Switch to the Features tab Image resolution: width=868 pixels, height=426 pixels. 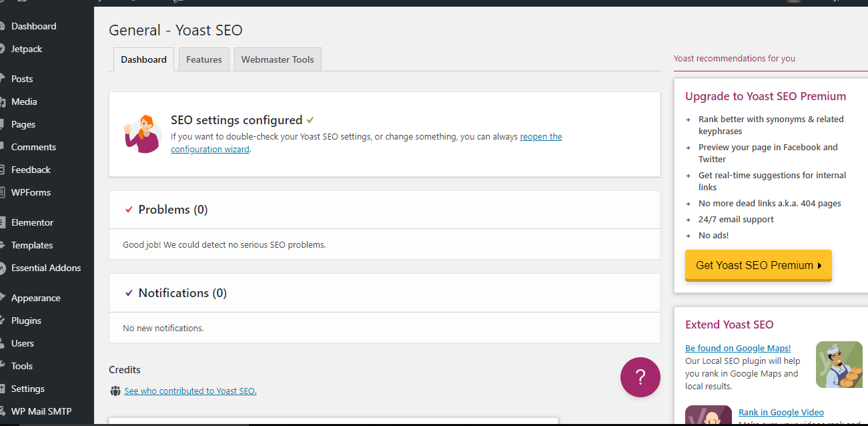click(204, 59)
